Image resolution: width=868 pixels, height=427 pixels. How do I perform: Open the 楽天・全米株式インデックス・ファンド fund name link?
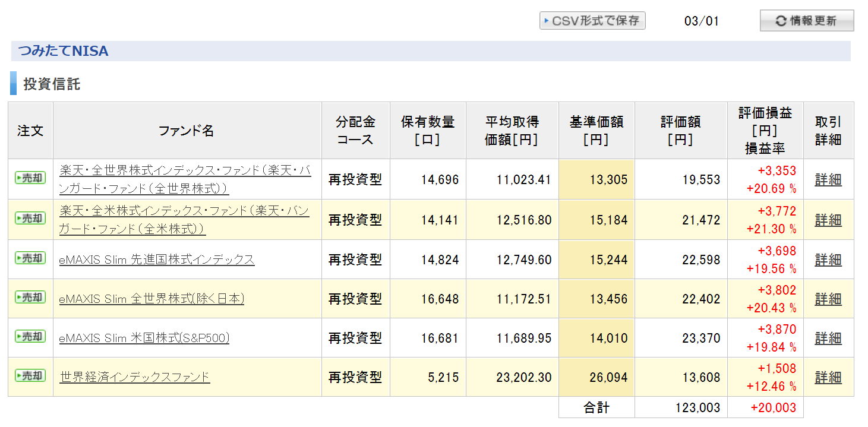click(x=184, y=220)
